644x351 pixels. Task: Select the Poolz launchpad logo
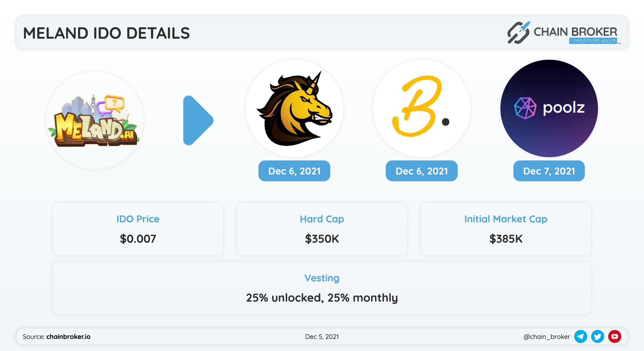[x=549, y=108]
